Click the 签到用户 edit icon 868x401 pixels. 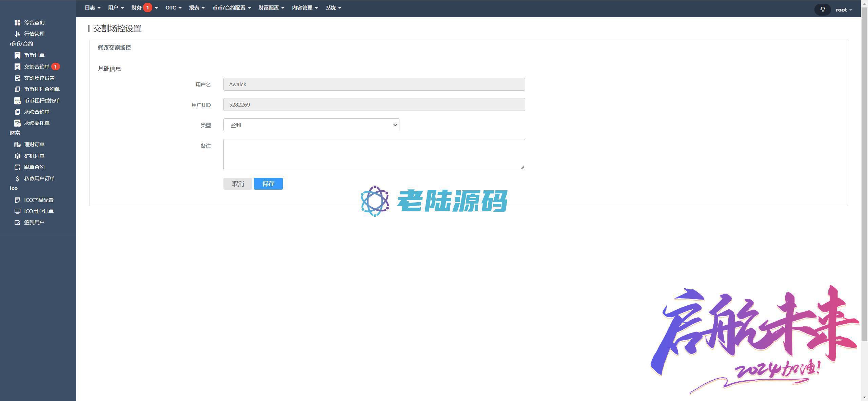pos(17,222)
